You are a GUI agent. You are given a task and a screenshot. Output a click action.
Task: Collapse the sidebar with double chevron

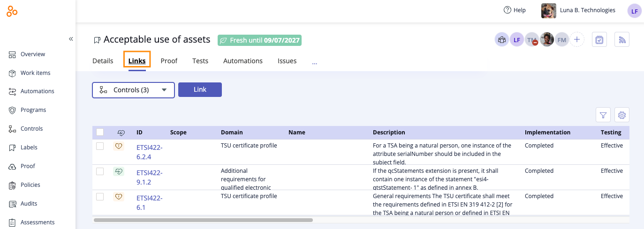pyautogui.click(x=71, y=39)
